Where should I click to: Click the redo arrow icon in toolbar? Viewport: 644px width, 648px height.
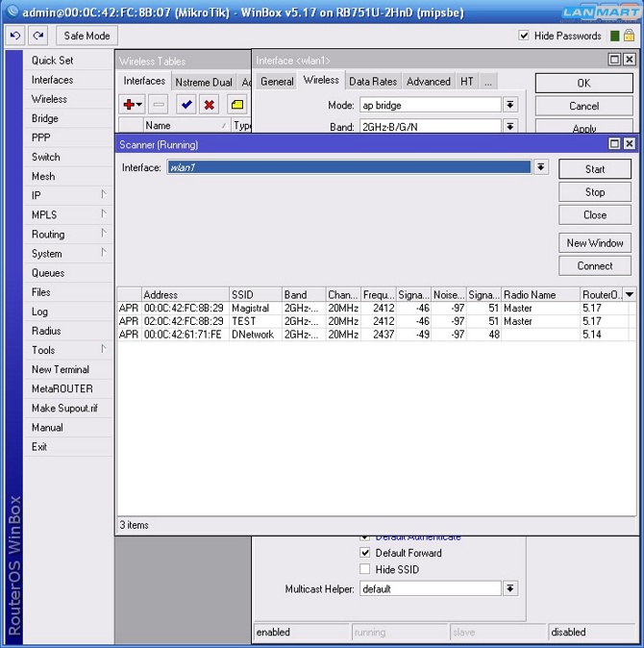click(x=38, y=36)
